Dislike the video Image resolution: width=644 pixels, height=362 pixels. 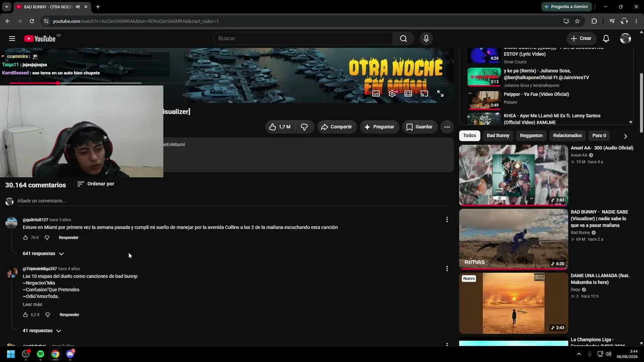click(304, 127)
